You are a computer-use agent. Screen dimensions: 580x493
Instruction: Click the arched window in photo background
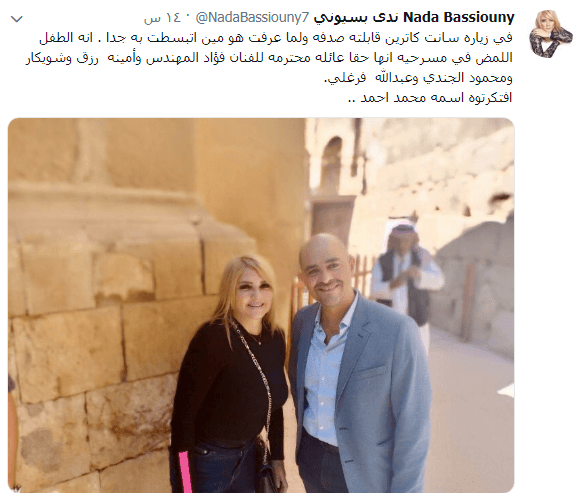click(332, 161)
